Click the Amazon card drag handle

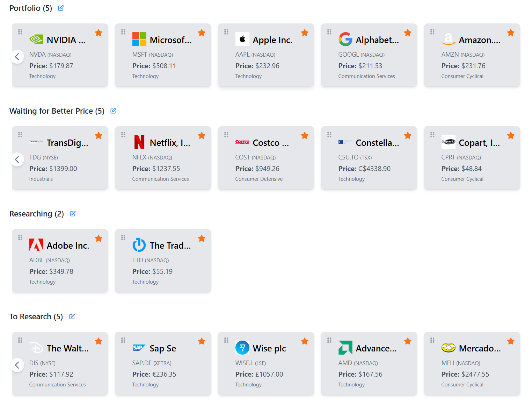tap(432, 32)
